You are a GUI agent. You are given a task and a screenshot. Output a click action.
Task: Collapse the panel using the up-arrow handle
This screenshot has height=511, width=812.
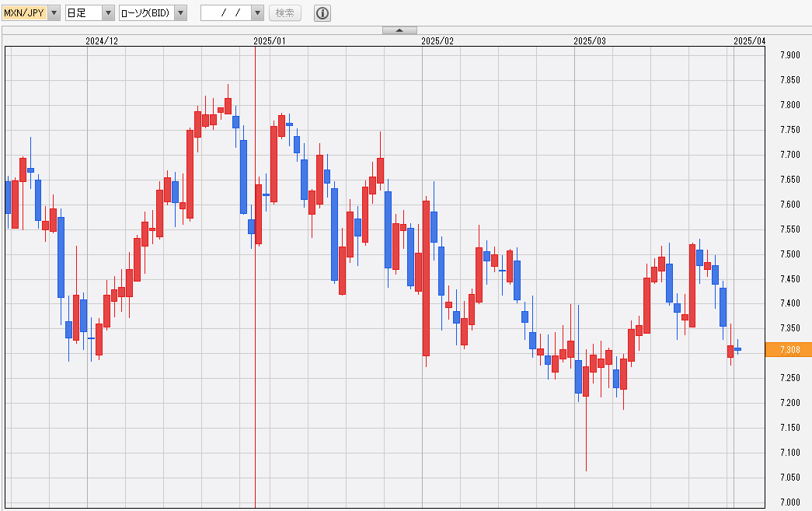pyautogui.click(x=400, y=30)
